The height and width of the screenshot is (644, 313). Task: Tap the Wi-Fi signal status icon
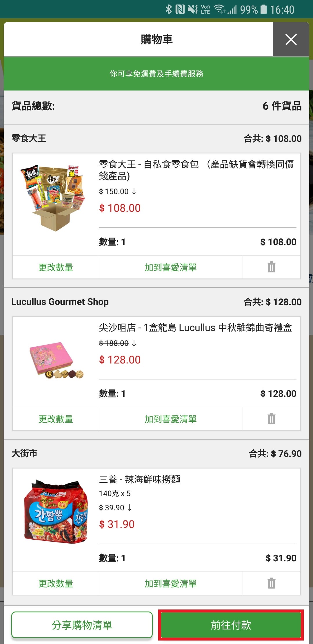coord(219,9)
